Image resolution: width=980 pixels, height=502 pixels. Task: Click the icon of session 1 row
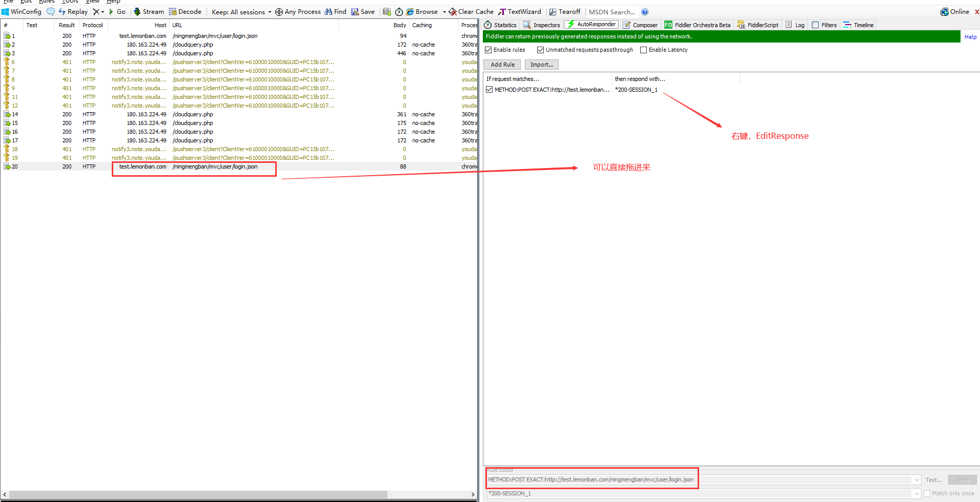pos(7,36)
